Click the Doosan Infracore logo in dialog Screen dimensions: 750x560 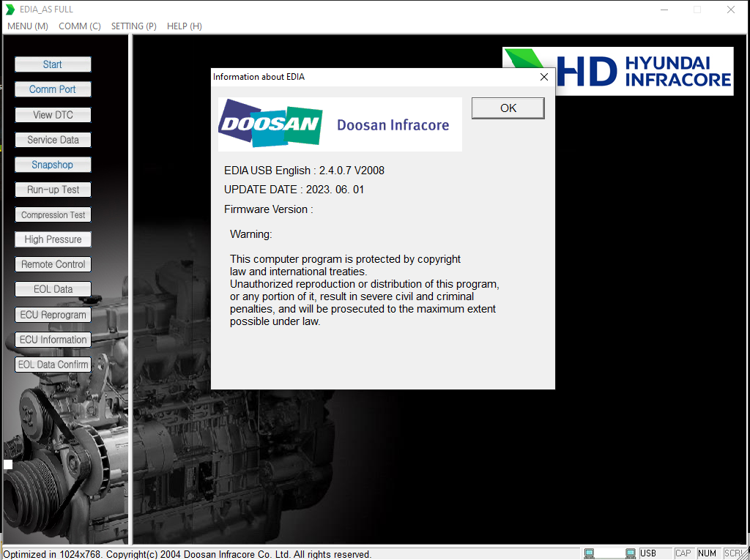tap(340, 124)
